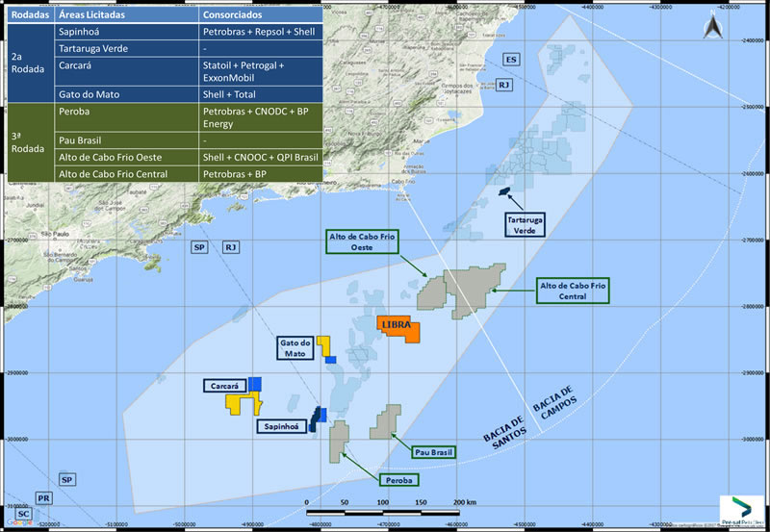Click the Consorciados column header
This screenshot has height=532, width=770.
(x=260, y=15)
